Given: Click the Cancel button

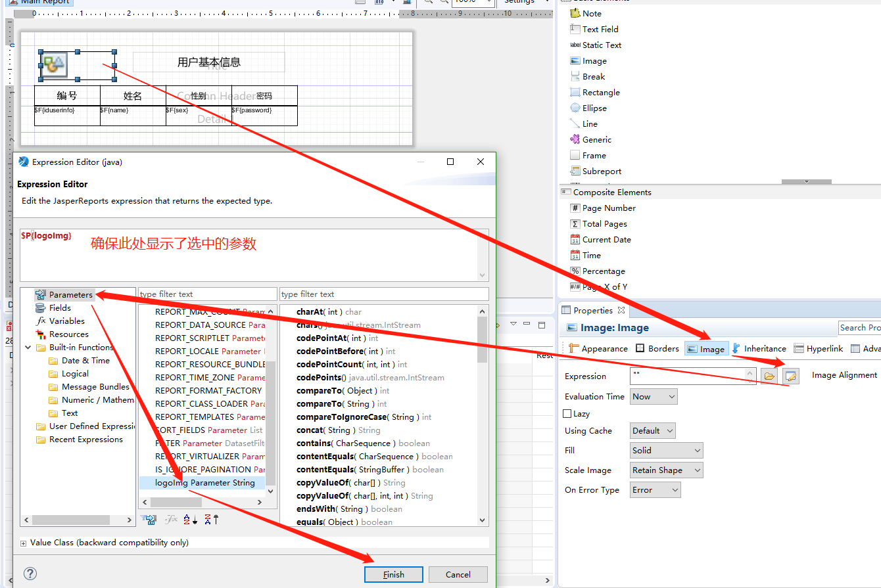Looking at the screenshot, I should 458,574.
